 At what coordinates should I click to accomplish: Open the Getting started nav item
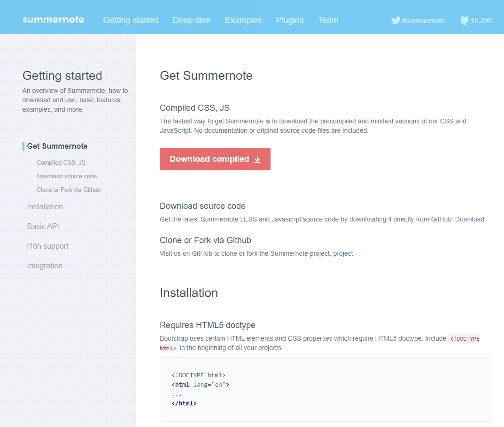[131, 20]
